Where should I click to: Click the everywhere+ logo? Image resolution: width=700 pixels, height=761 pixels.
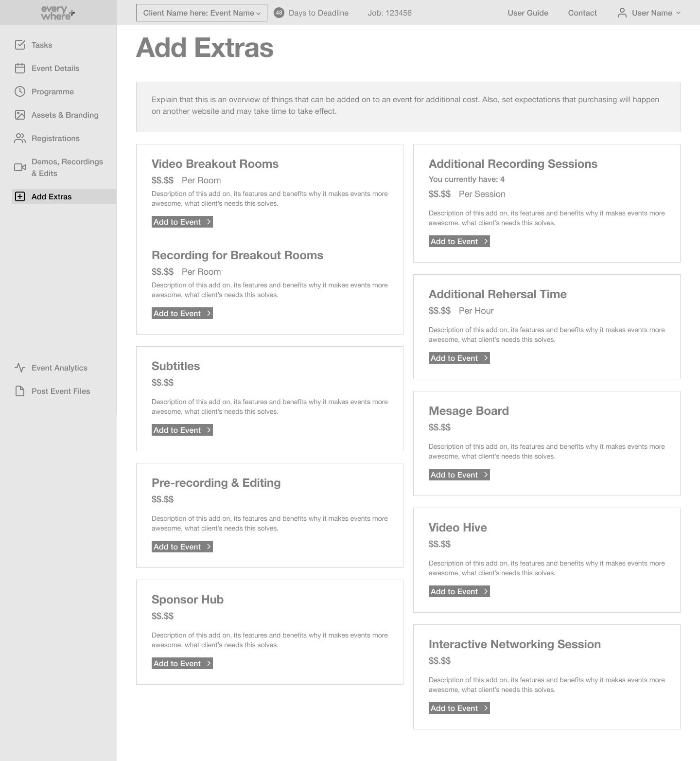pyautogui.click(x=58, y=13)
